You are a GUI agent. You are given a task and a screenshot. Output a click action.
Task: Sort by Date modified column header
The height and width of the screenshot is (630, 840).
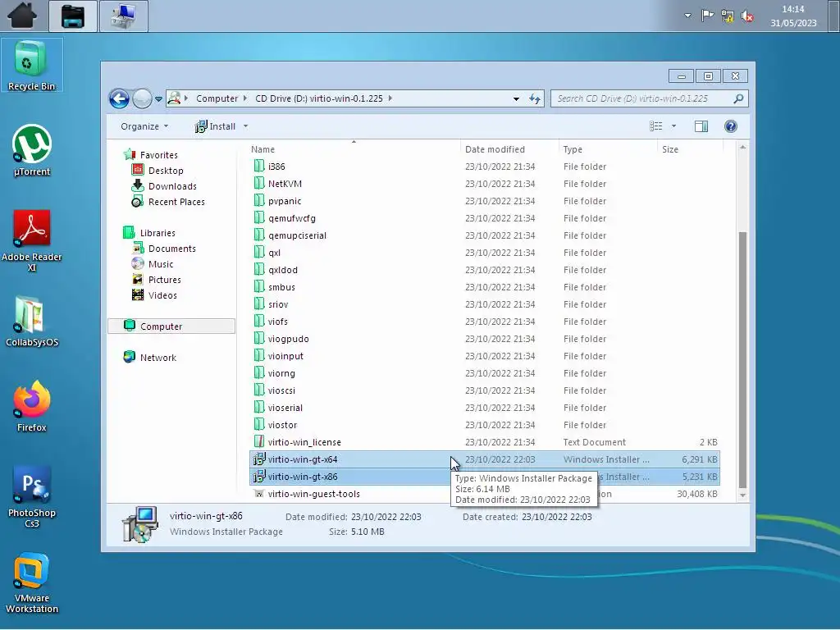point(509,149)
